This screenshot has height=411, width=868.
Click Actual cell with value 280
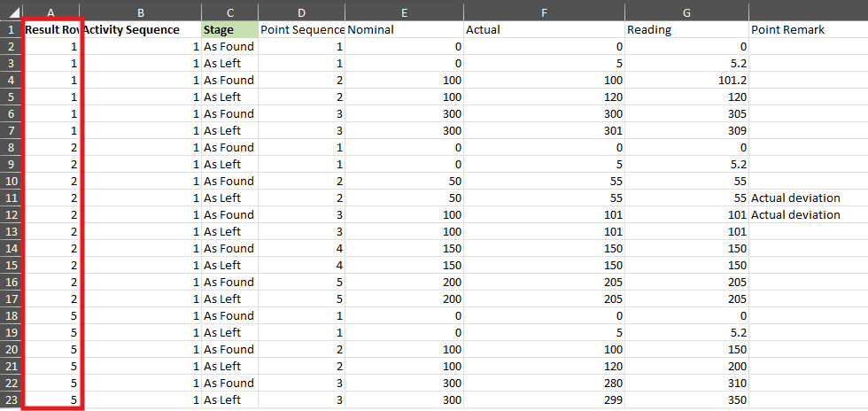click(544, 383)
